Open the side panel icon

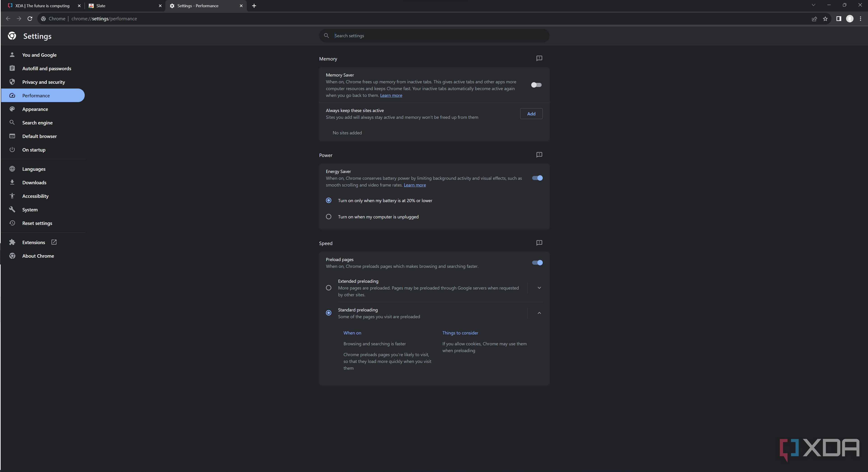pos(839,19)
